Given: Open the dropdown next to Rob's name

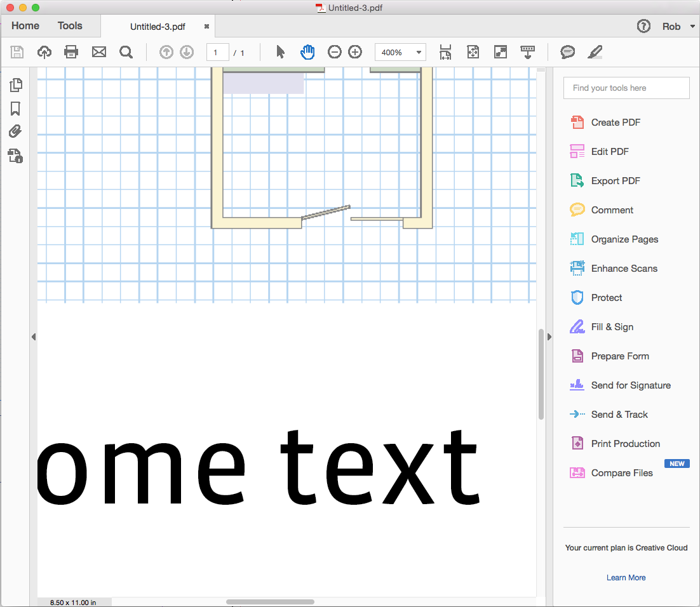Looking at the screenshot, I should pyautogui.click(x=692, y=26).
